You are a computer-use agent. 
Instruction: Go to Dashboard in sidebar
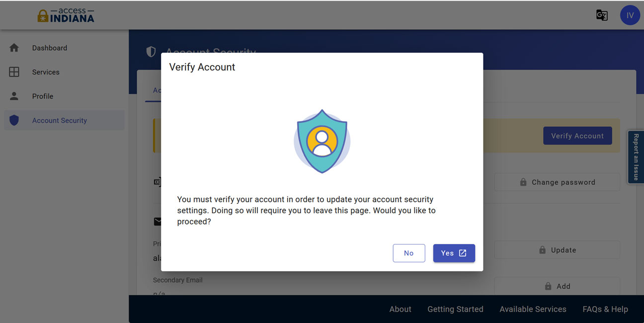point(50,48)
